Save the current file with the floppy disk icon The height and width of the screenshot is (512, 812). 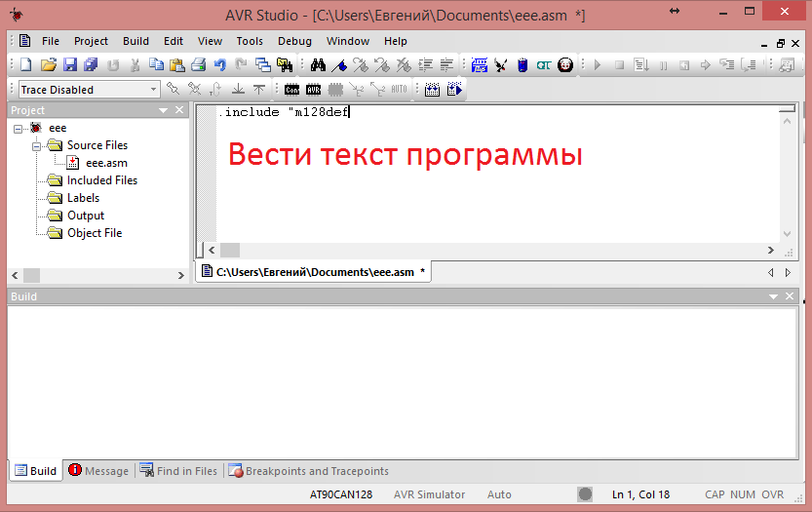click(x=70, y=64)
